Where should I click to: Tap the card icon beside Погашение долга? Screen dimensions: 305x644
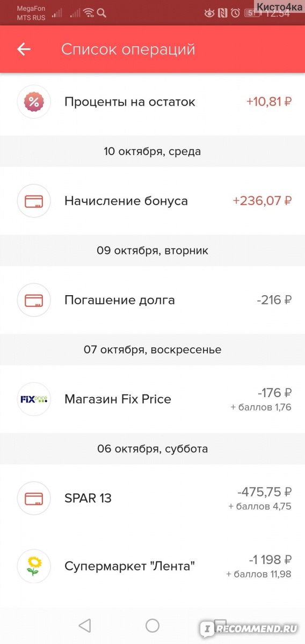click(34, 300)
